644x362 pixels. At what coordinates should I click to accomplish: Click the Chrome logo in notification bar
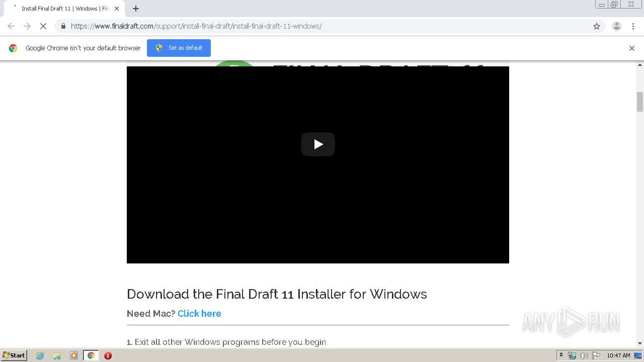point(13,48)
